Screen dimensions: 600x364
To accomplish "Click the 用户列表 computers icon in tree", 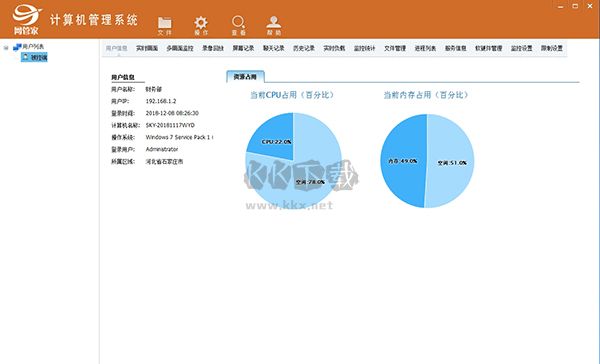I will point(17,47).
